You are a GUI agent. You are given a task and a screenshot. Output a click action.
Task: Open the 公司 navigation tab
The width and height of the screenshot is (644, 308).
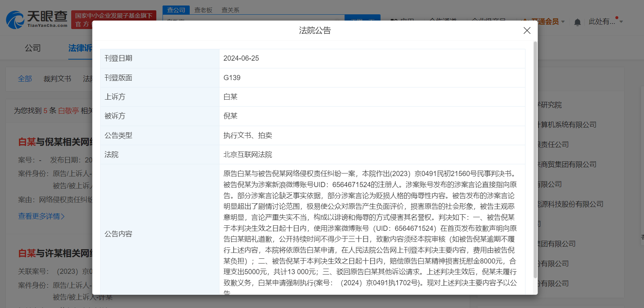coord(33,48)
